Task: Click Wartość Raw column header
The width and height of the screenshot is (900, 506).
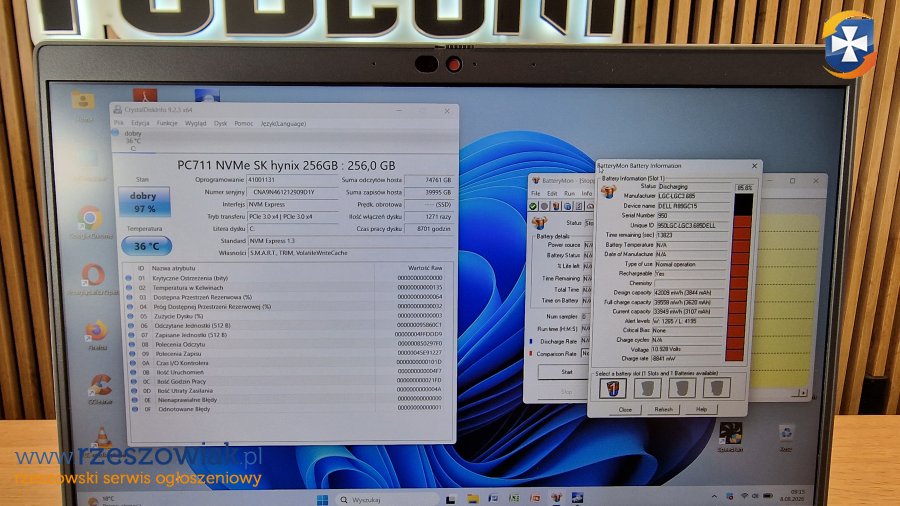Action: click(x=425, y=268)
